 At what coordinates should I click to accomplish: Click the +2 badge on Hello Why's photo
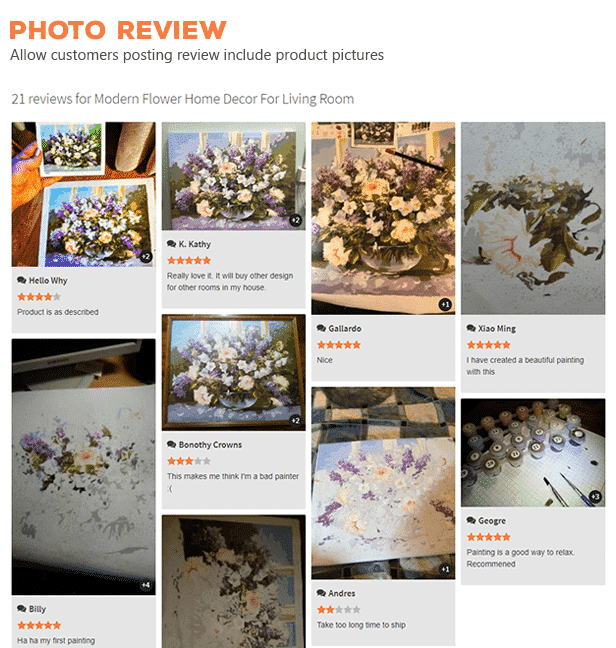point(146,257)
